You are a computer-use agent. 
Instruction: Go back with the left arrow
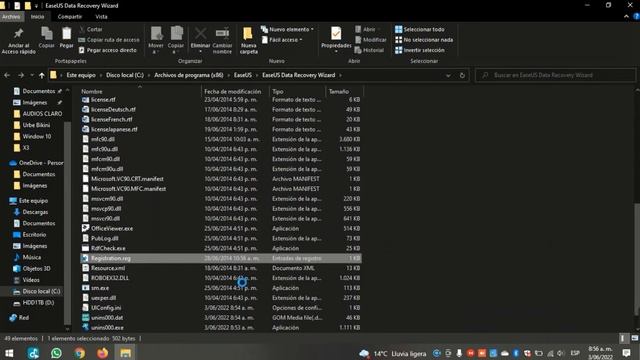pyautogui.click(x=7, y=76)
